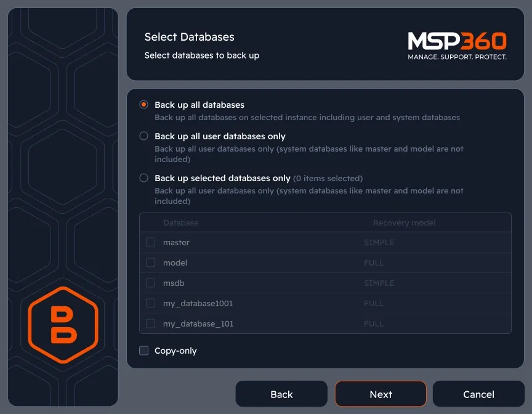Click the Copy-only label text
532x414 pixels.
tap(175, 351)
